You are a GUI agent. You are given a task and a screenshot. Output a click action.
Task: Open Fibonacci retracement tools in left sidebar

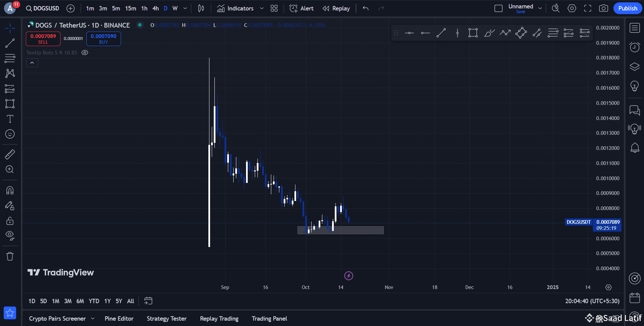coord(10,58)
